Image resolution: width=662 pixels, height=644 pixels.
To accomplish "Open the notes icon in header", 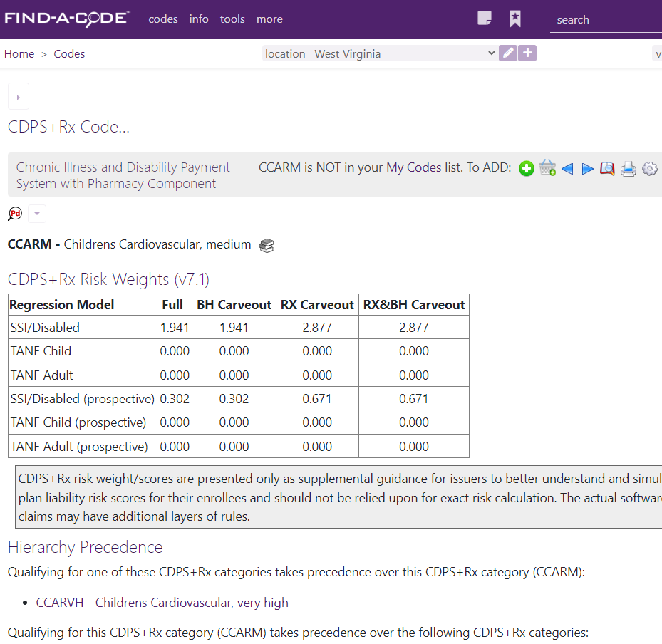I will pyautogui.click(x=485, y=19).
